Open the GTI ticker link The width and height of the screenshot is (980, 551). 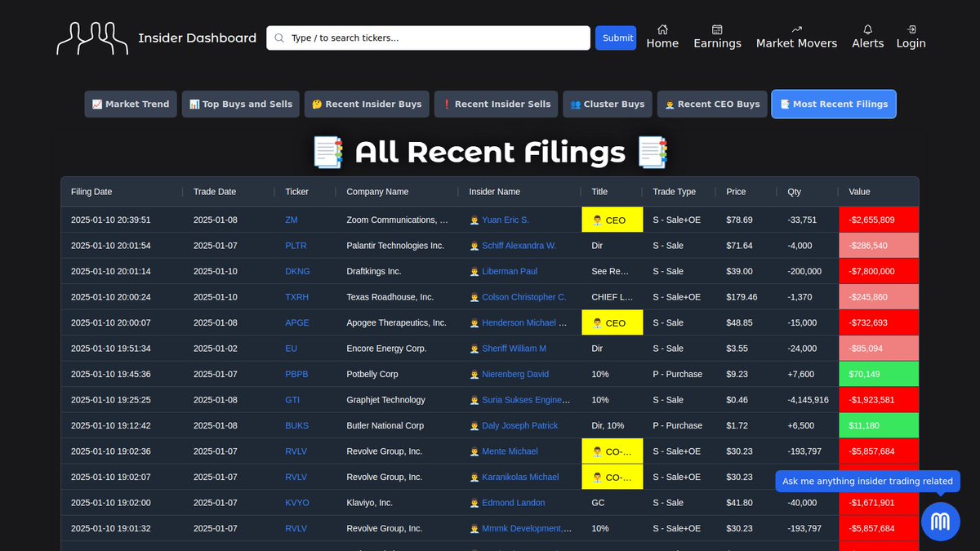pyautogui.click(x=292, y=400)
